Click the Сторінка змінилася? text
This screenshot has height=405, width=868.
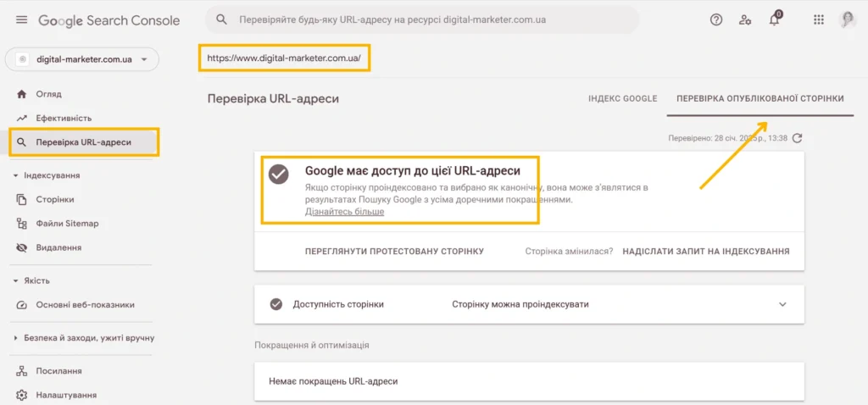(569, 251)
